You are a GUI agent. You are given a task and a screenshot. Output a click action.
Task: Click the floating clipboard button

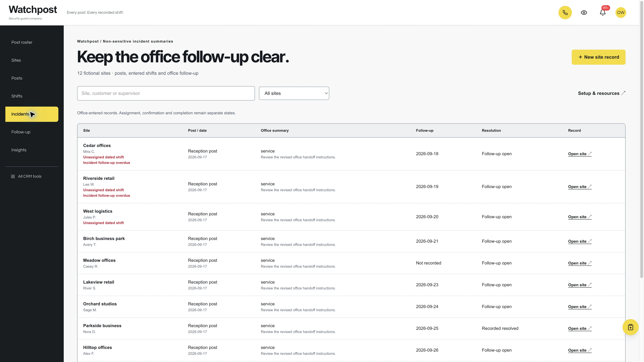pos(630,327)
